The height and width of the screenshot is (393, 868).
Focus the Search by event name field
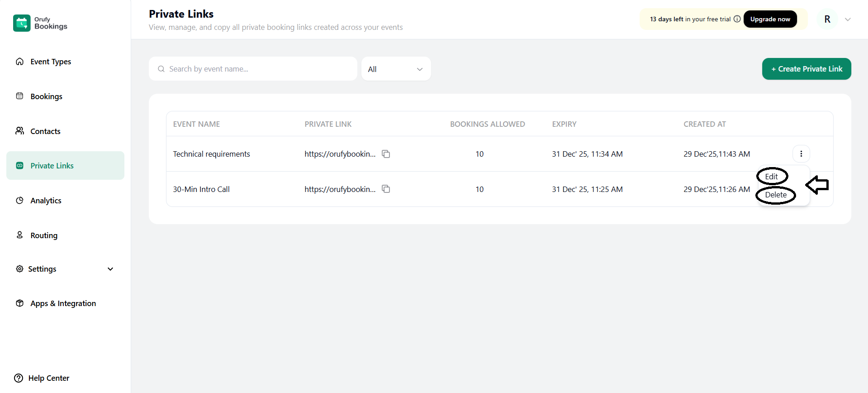(x=253, y=69)
